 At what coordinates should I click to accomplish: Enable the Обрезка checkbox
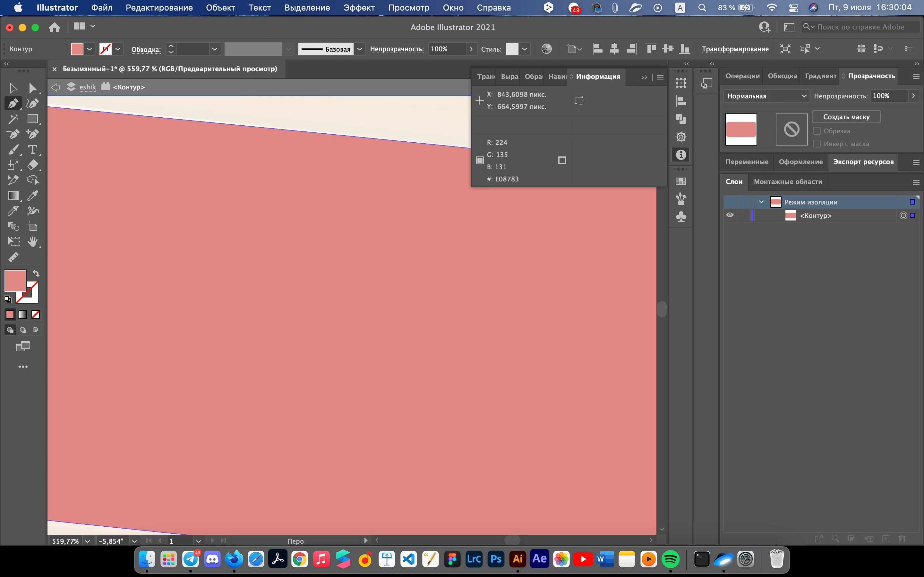click(817, 131)
